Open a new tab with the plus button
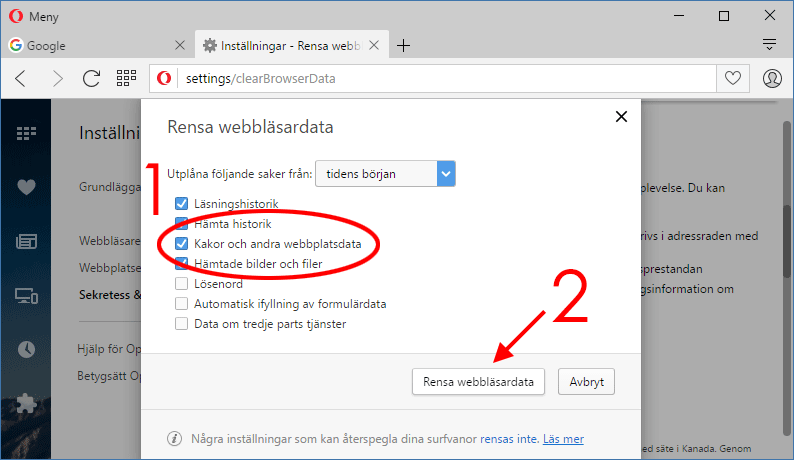The height and width of the screenshot is (460, 794). (404, 45)
